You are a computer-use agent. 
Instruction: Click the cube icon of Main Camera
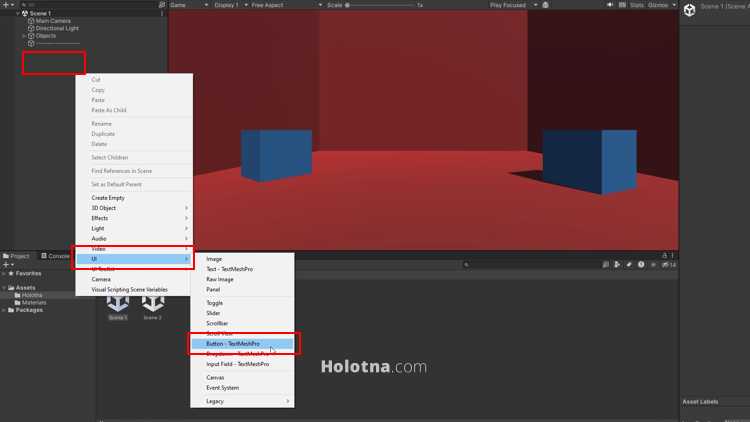(x=31, y=21)
